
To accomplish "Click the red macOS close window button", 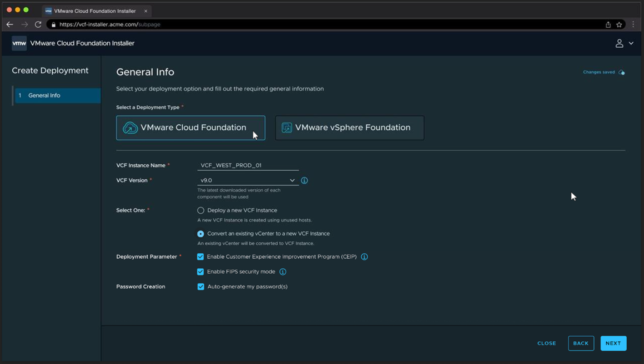I will [x=9, y=10].
